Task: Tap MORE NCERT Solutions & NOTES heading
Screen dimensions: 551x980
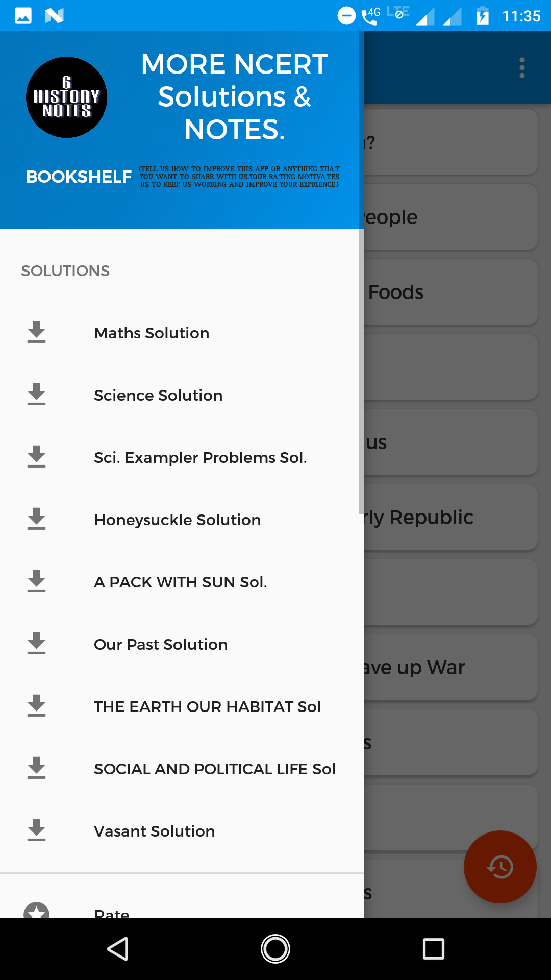Action: (x=234, y=96)
